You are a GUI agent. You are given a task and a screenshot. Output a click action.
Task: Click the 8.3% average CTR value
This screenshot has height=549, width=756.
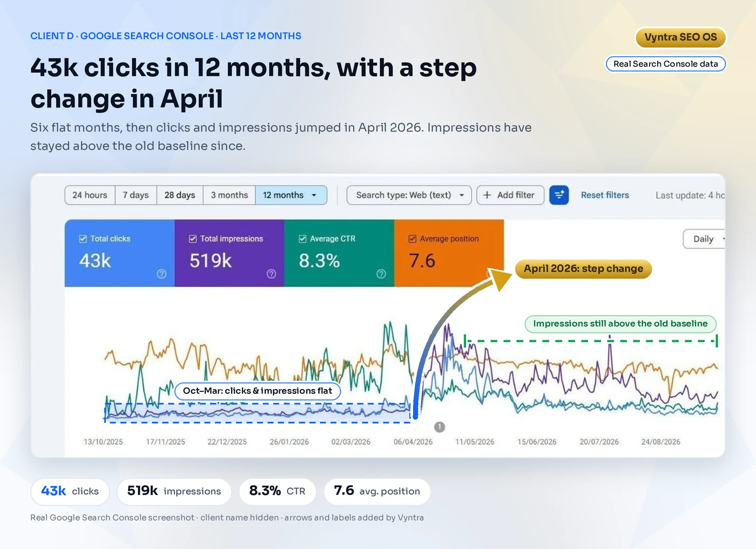click(319, 261)
